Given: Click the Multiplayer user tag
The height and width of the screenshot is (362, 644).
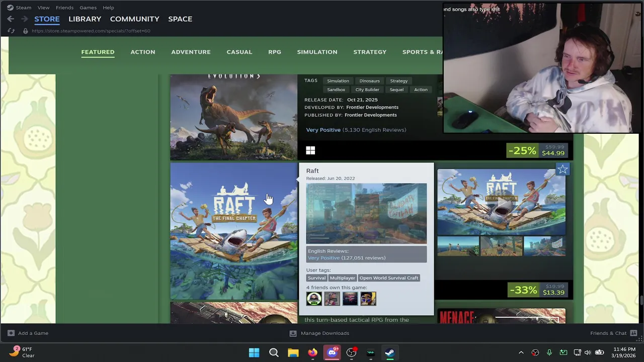Looking at the screenshot, I should point(342,278).
